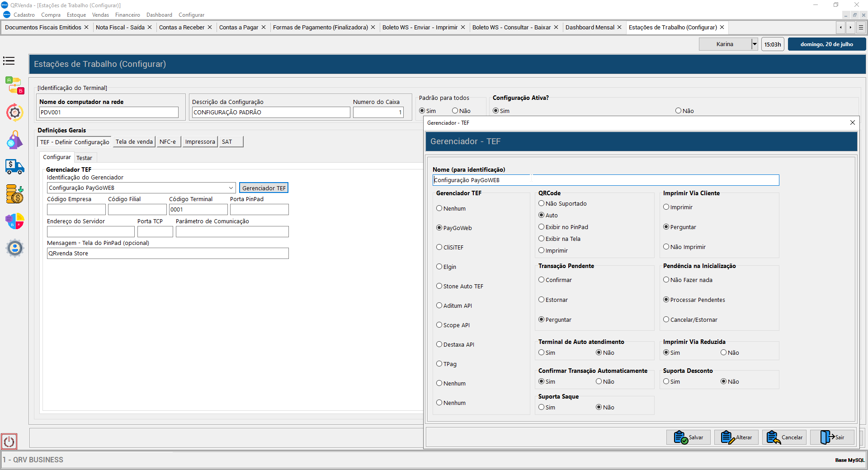Click the purple shopping bag sidebar icon
The height and width of the screenshot is (470, 868).
tap(14, 140)
